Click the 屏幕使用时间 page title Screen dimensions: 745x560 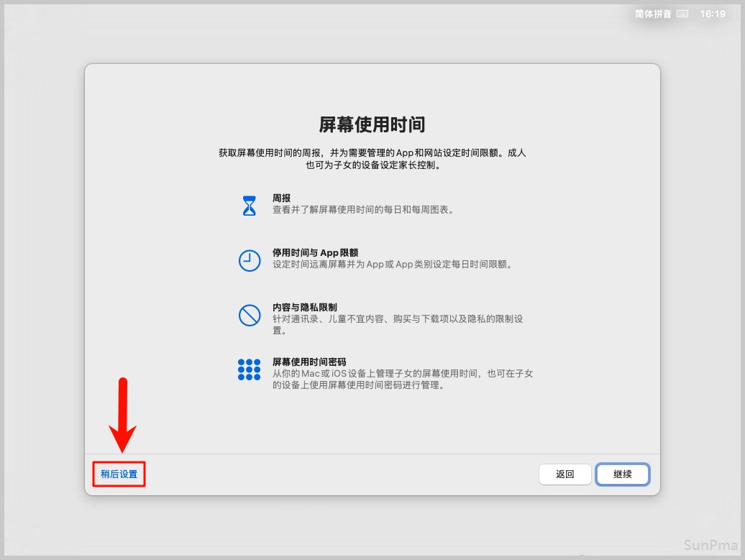372,124
